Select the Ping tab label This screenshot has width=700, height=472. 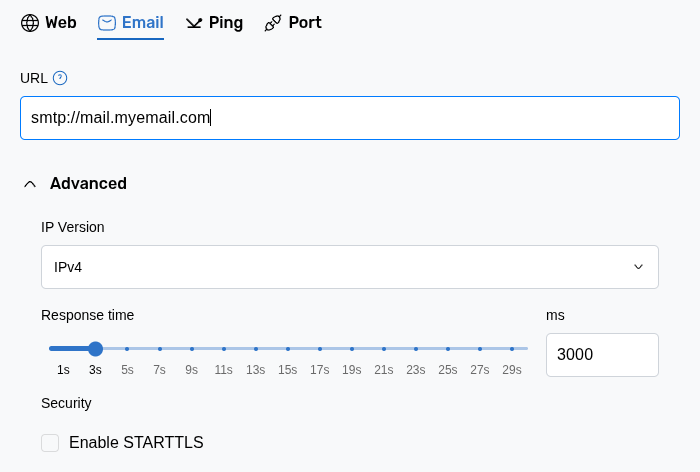pos(226,23)
